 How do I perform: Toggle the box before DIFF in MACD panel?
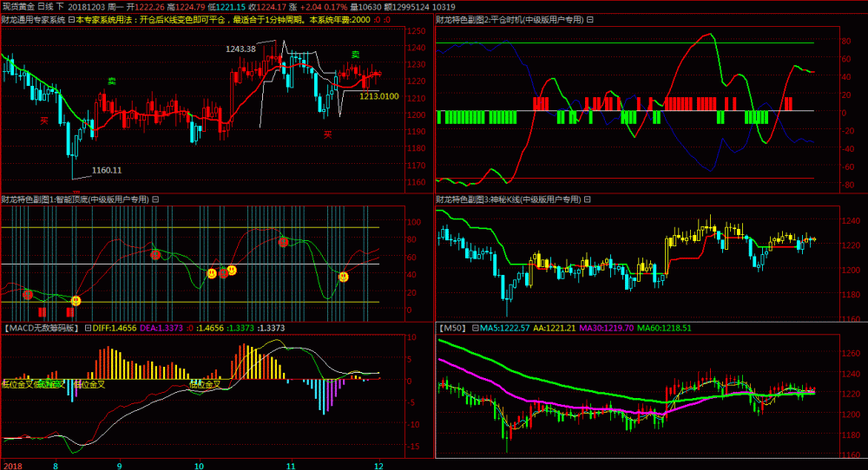click(88, 328)
